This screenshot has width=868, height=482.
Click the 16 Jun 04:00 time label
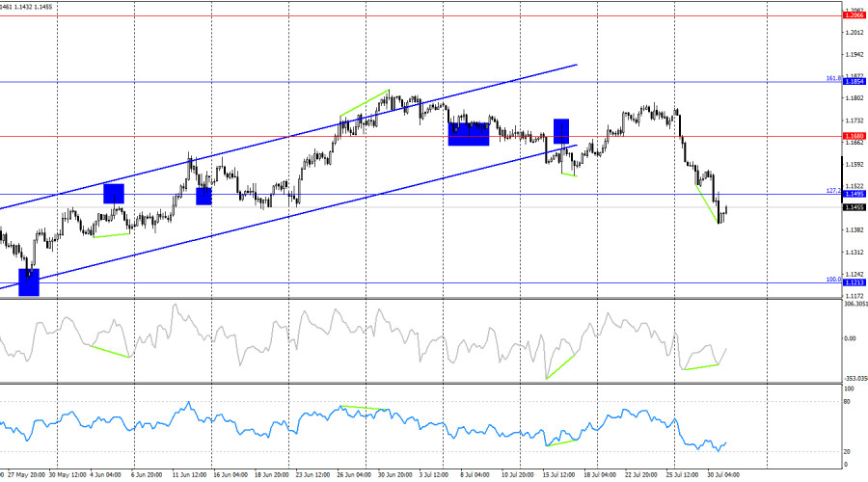click(x=231, y=475)
